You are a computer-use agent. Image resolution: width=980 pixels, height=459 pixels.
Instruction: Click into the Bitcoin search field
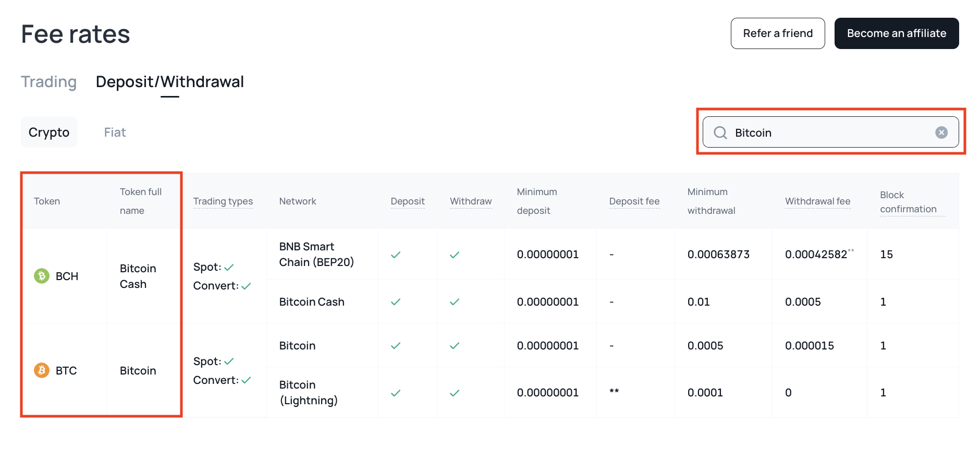tap(829, 132)
